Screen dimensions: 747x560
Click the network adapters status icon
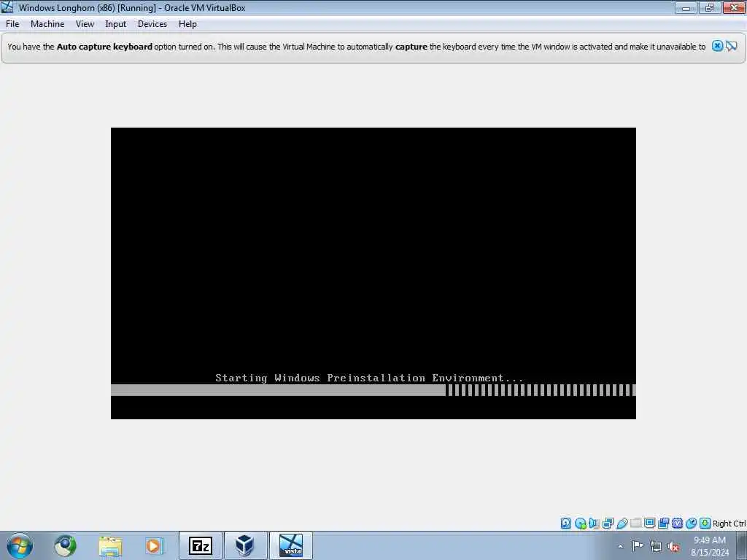pos(608,524)
